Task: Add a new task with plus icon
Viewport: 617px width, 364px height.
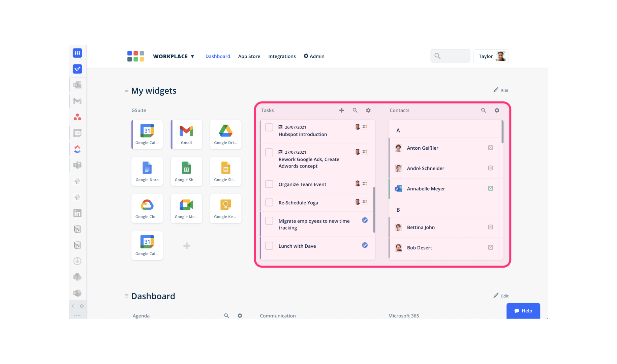Action: pos(342,110)
